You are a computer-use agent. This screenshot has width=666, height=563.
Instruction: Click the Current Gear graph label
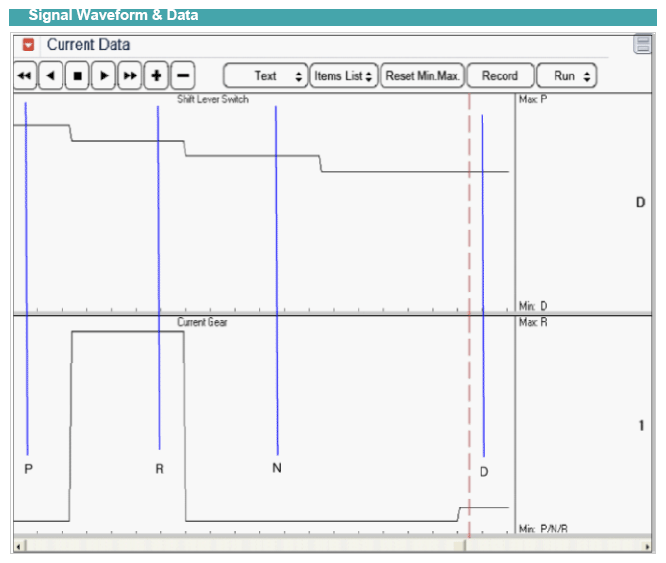coord(202,322)
